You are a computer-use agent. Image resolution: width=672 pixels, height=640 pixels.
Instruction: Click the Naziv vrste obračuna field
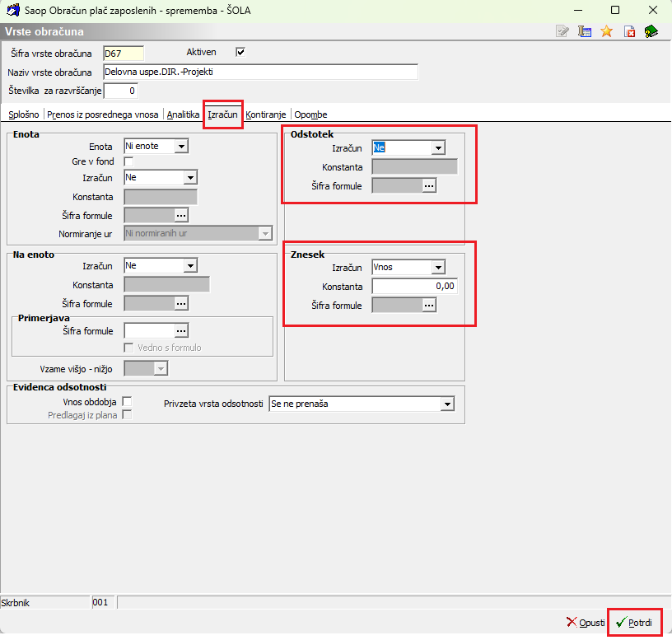260,72
